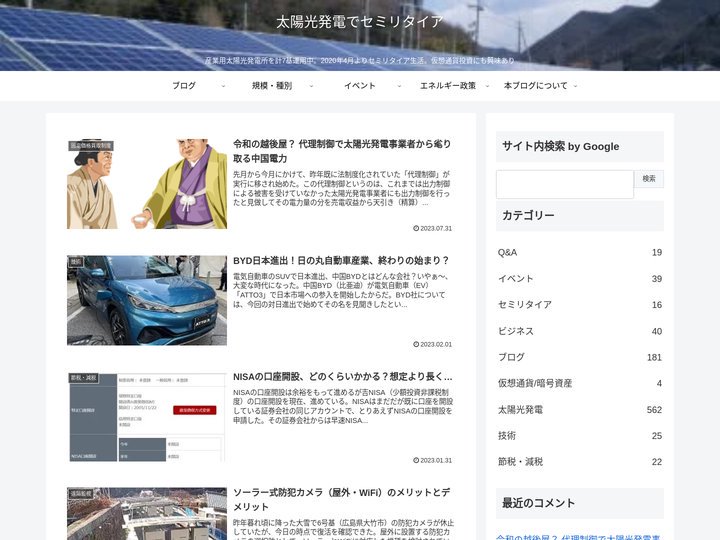Open the 本ブログについて navigation menu item
The image size is (720, 540).
click(x=535, y=85)
